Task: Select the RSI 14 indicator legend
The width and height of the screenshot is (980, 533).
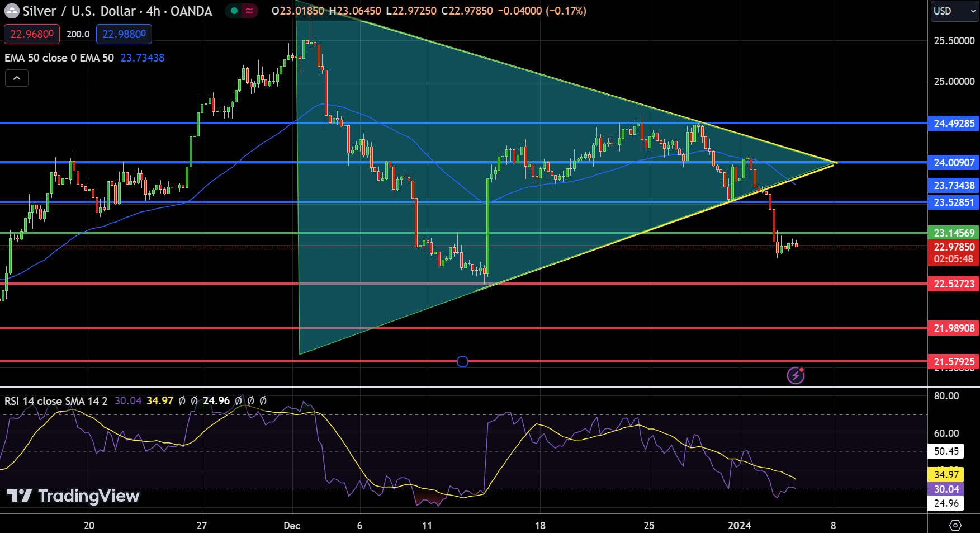Action: pos(56,401)
